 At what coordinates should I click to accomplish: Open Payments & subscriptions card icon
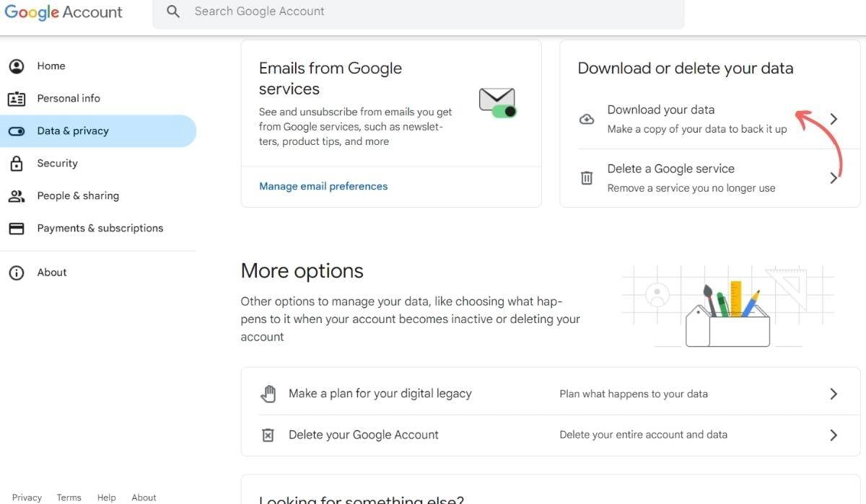[x=17, y=228]
